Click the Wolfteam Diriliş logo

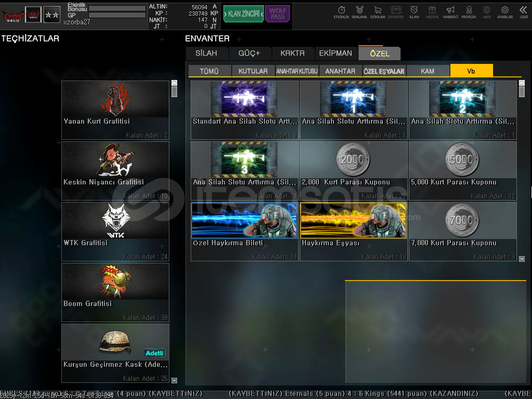[x=12, y=15]
